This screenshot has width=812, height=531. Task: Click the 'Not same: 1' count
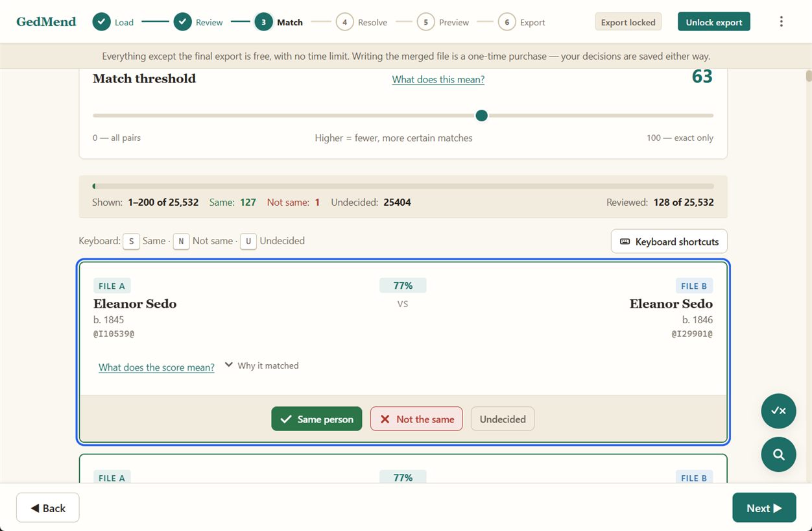[294, 203]
